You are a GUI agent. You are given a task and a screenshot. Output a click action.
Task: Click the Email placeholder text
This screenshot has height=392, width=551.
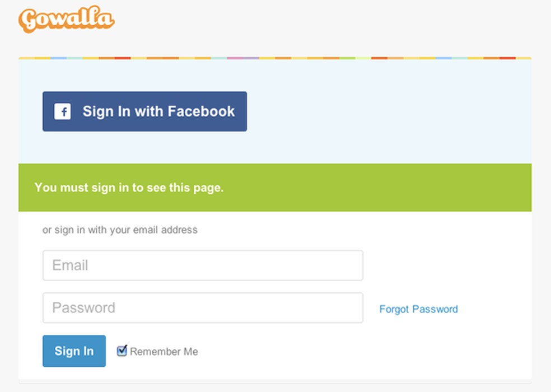69,265
